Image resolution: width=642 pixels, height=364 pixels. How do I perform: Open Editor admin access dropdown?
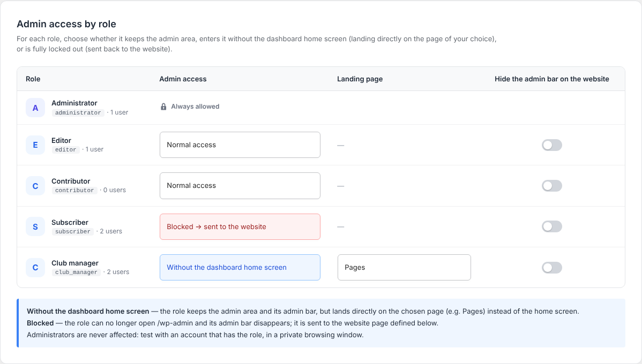240,145
